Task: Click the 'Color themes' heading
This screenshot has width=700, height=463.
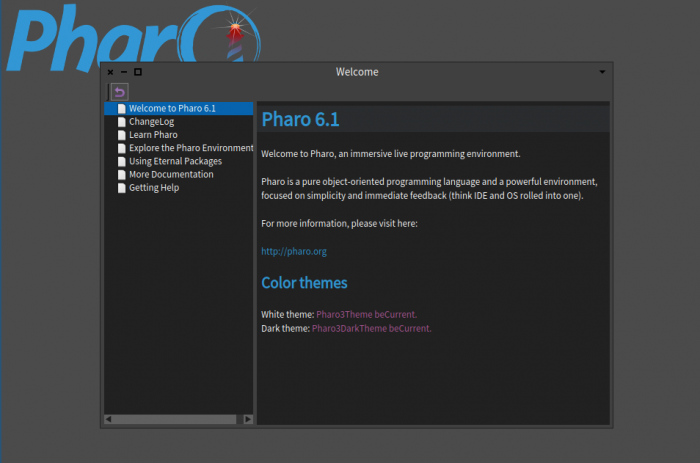Action: [304, 283]
